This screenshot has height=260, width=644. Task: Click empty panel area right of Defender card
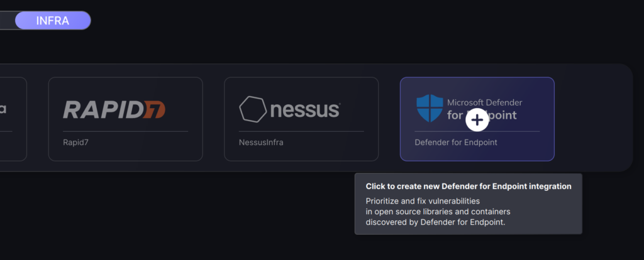pyautogui.click(x=594, y=119)
